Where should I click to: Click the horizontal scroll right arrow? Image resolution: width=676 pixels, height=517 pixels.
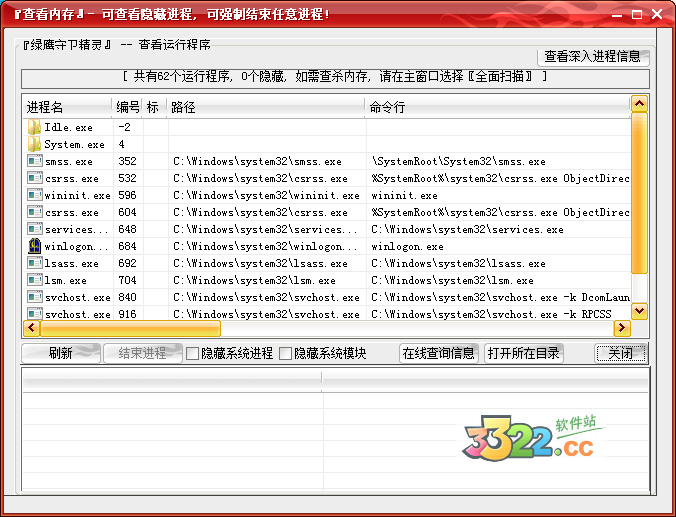[622, 328]
